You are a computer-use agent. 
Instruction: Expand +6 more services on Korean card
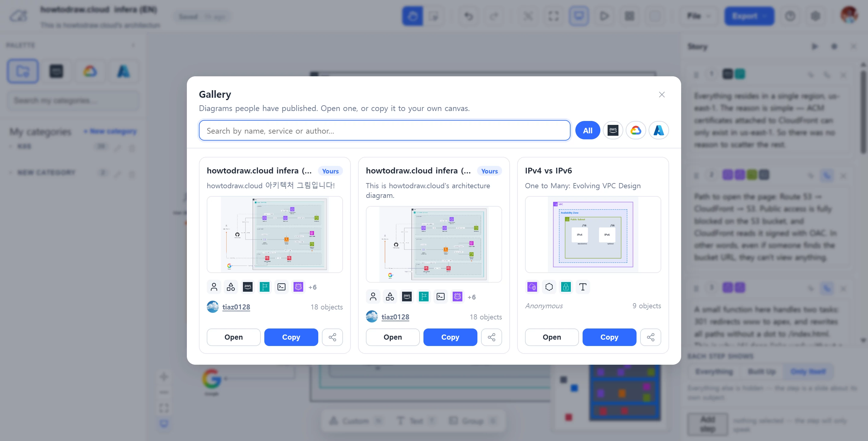pyautogui.click(x=312, y=287)
